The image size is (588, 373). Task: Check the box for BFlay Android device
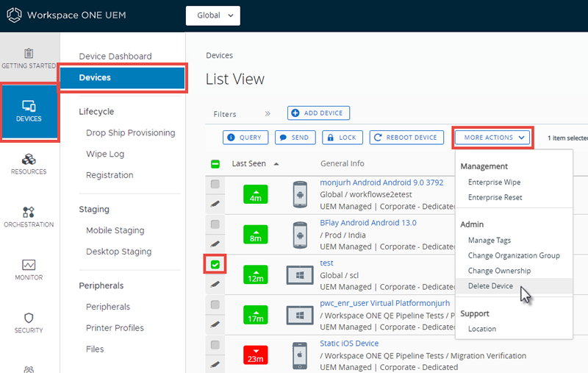(x=215, y=224)
